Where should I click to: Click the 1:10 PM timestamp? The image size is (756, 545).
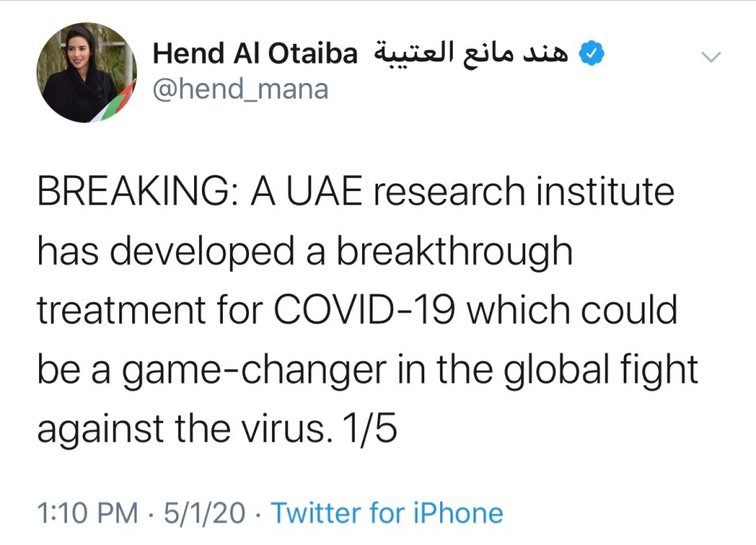(x=88, y=513)
